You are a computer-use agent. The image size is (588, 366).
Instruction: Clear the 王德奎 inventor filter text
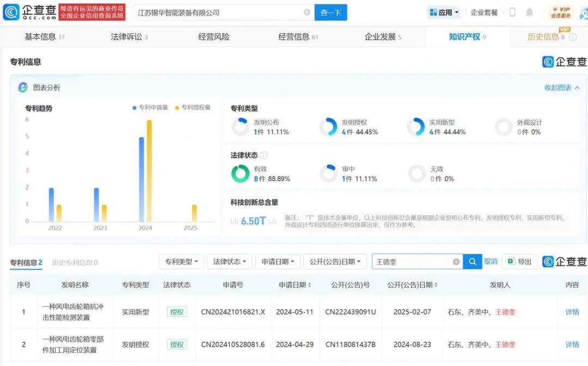pyautogui.click(x=456, y=262)
